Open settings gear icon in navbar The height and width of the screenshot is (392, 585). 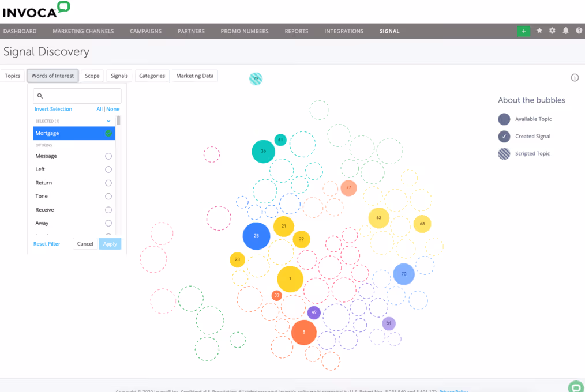pos(552,31)
